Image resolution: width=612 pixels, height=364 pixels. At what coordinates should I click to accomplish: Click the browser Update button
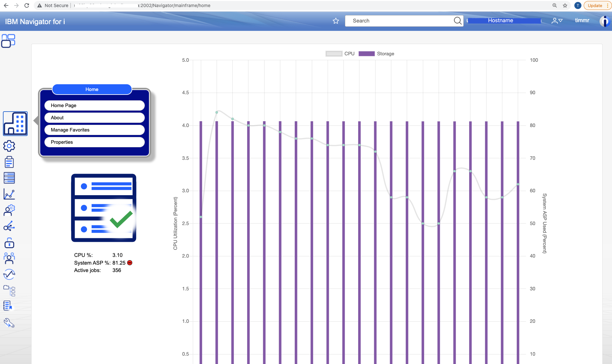(x=597, y=5)
